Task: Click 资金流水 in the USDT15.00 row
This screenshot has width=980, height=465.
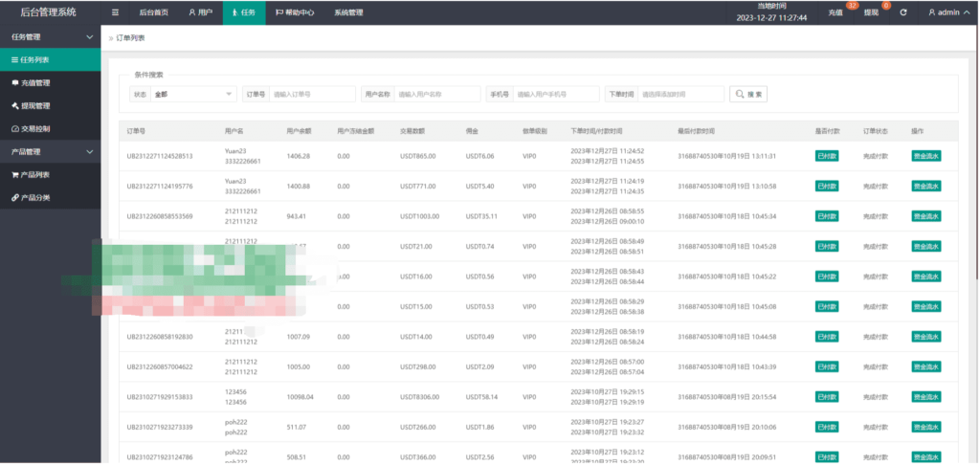Action: coord(926,306)
